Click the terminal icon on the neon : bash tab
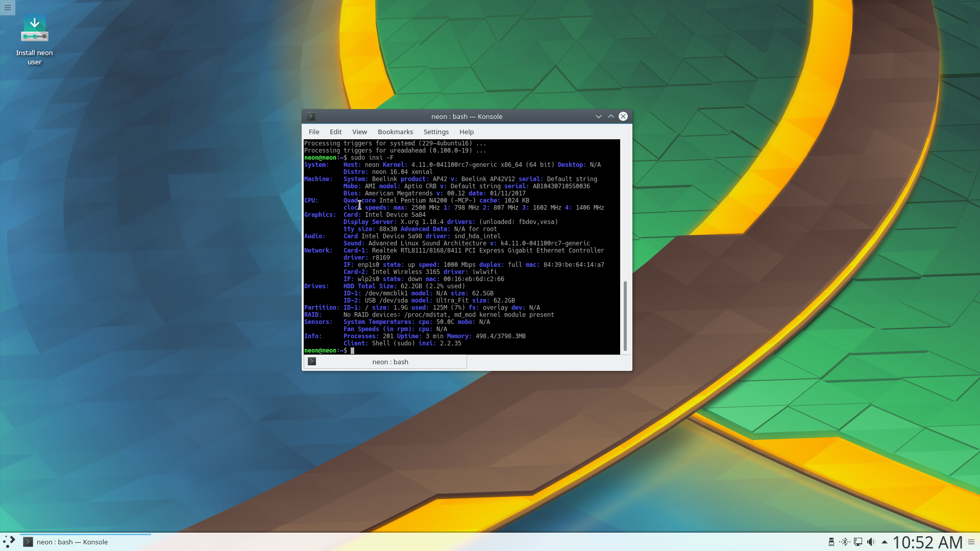Viewport: 980px width, 551px height. pos(312,362)
